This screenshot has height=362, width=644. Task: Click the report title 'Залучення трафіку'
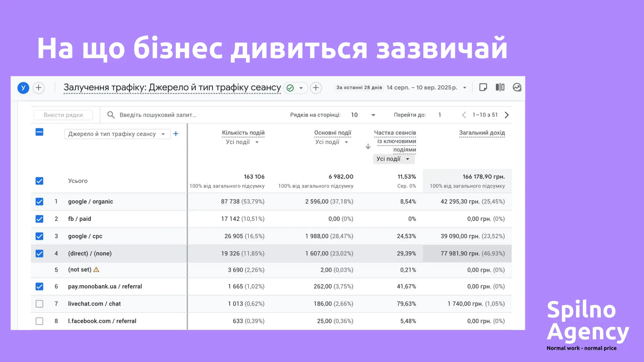[172, 88]
